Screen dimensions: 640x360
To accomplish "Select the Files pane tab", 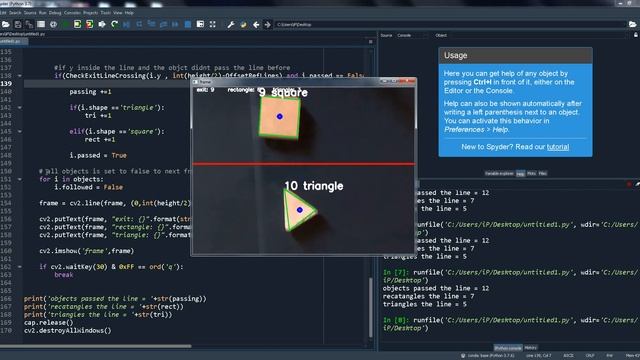I will tap(542, 173).
